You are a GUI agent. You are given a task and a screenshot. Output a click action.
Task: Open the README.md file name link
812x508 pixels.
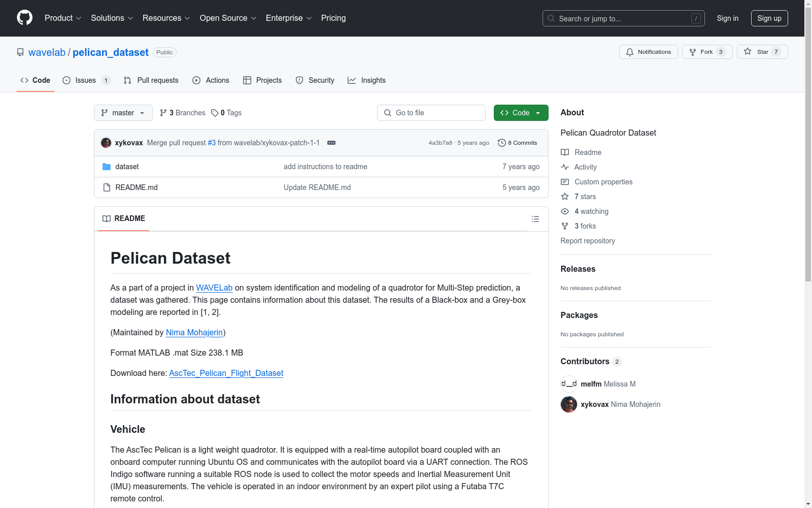(137, 187)
